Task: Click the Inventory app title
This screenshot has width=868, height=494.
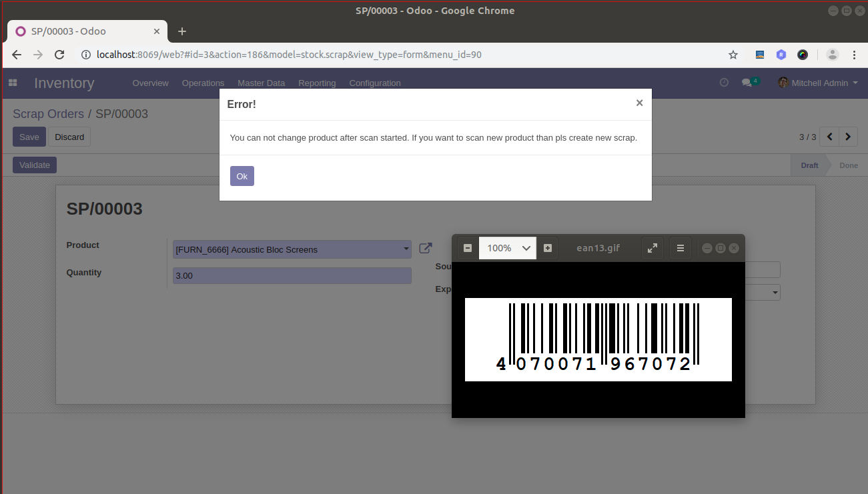Action: pos(64,83)
